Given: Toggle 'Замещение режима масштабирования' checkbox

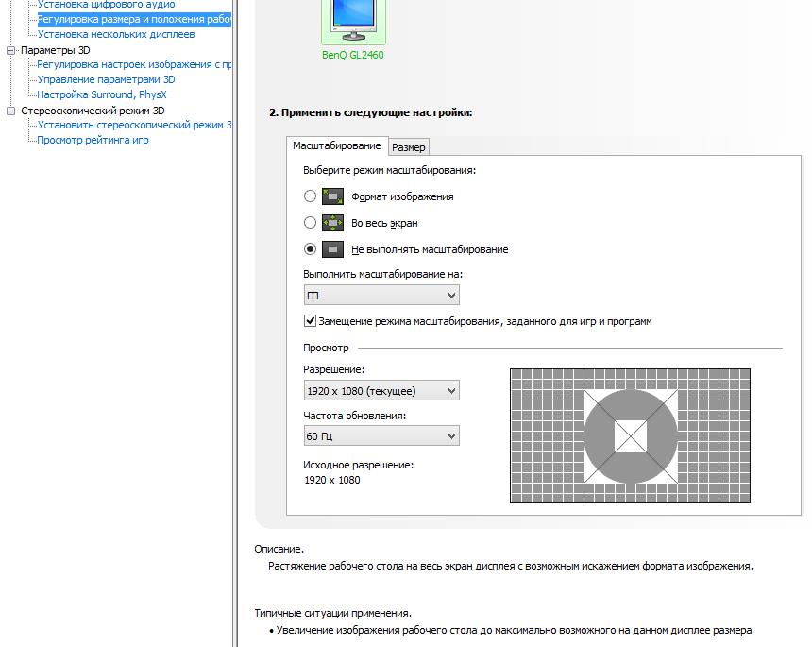Looking at the screenshot, I should (x=310, y=320).
